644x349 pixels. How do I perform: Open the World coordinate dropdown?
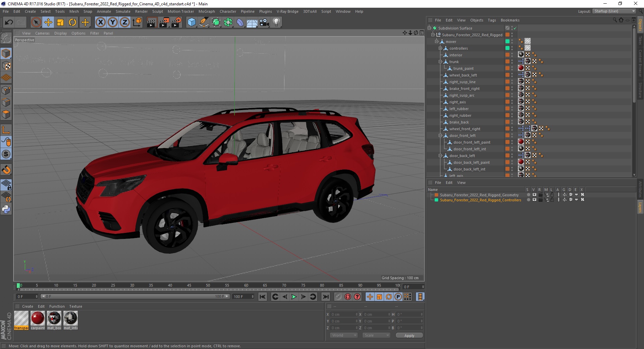(x=344, y=335)
